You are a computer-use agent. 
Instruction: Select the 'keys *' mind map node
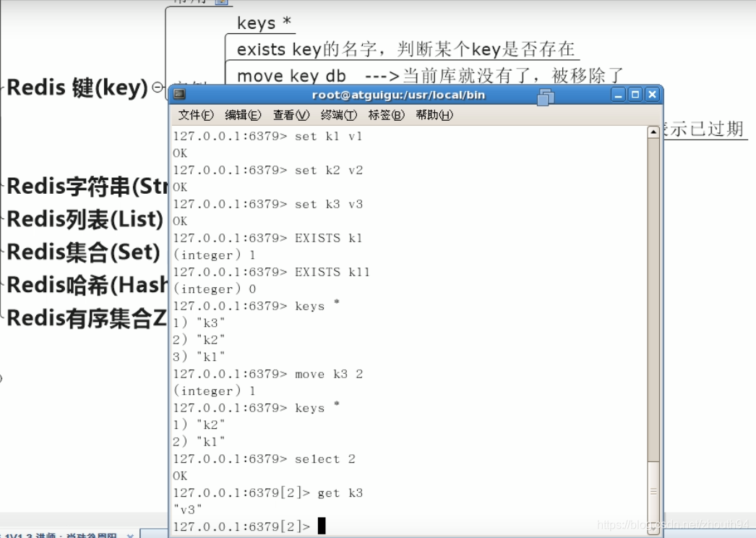click(265, 22)
